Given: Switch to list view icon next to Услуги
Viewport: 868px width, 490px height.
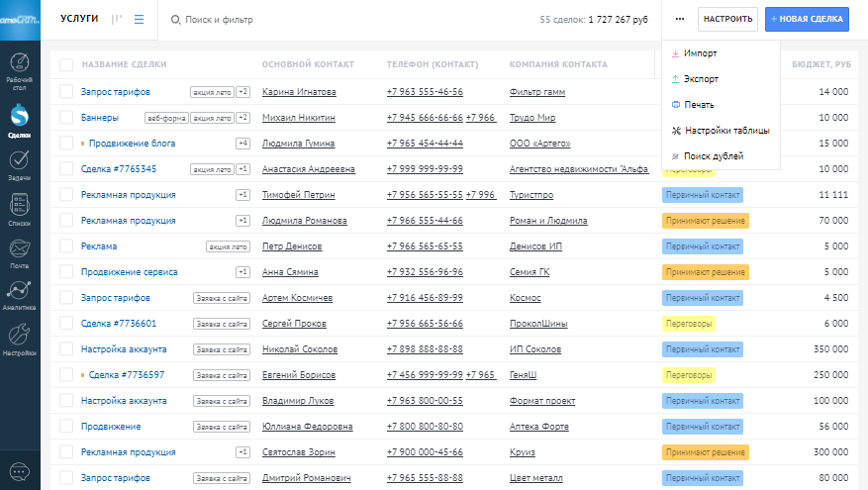Looking at the screenshot, I should (139, 20).
